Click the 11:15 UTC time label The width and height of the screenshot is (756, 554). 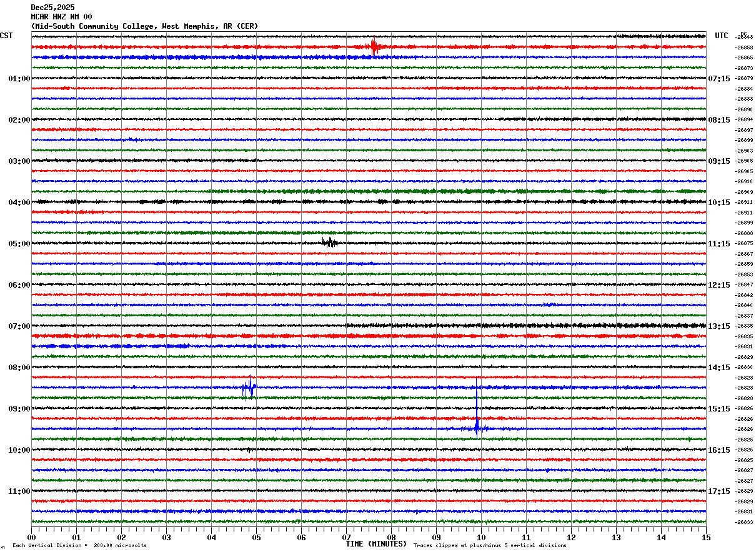tap(719, 244)
